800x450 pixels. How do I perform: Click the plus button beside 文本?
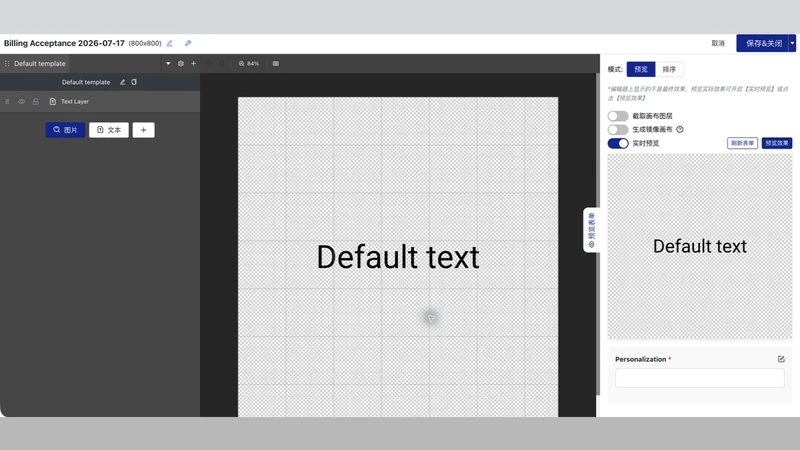click(143, 130)
